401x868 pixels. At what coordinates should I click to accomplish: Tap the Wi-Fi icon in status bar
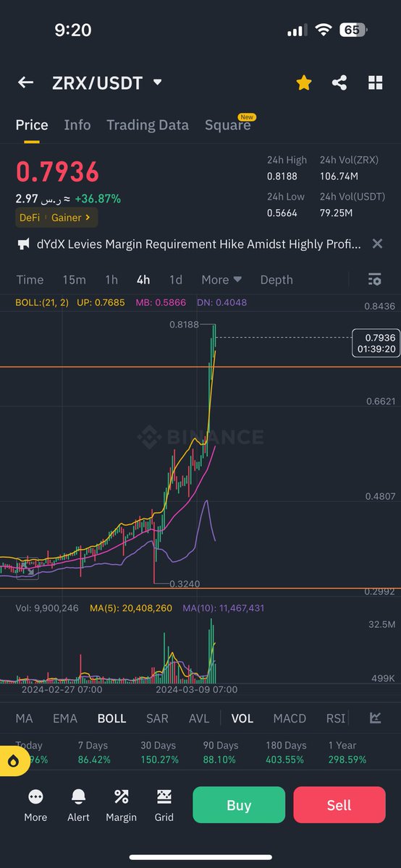click(x=324, y=30)
